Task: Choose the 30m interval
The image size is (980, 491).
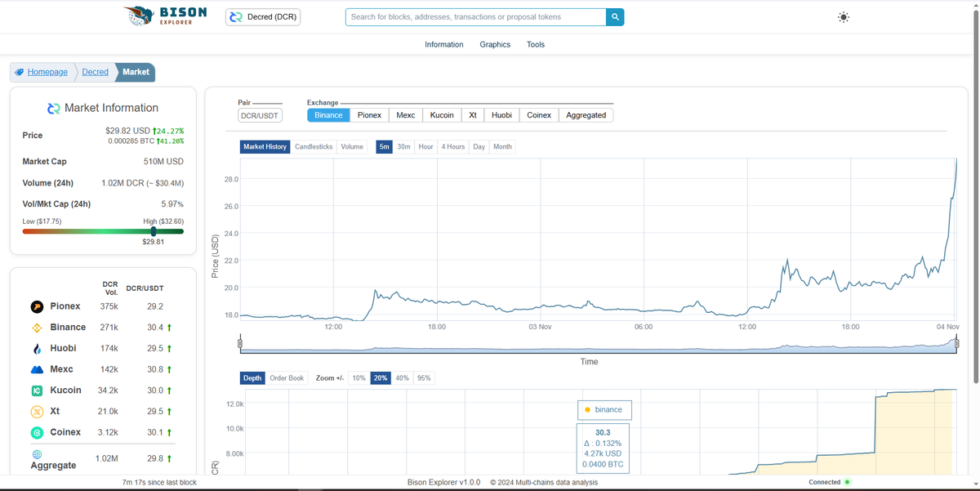Action: [x=403, y=147]
